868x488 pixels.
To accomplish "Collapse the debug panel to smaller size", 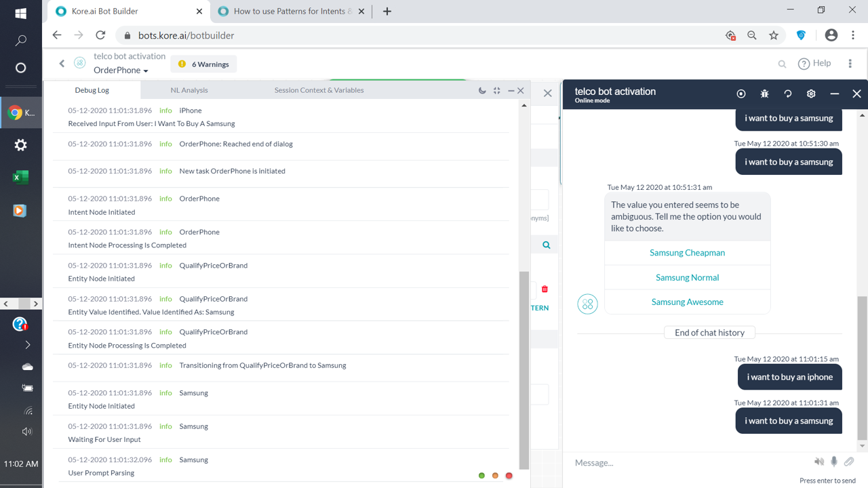I will [x=497, y=90].
